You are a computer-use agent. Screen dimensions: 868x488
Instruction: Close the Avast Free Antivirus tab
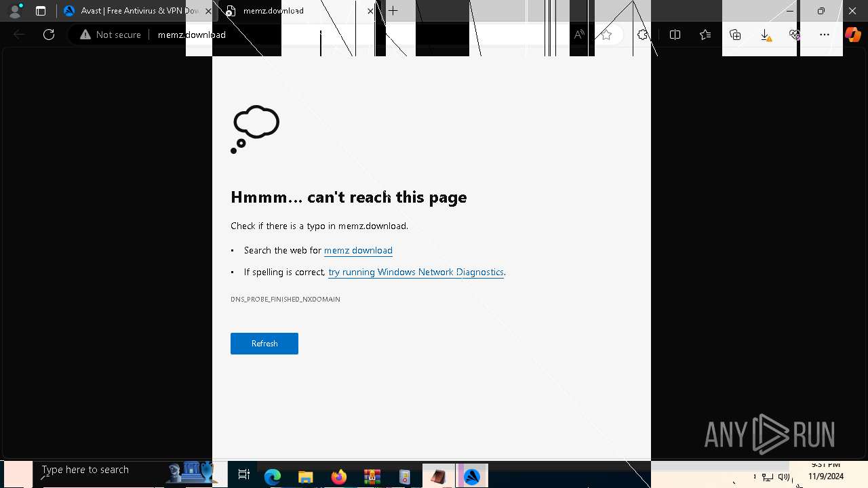point(208,11)
